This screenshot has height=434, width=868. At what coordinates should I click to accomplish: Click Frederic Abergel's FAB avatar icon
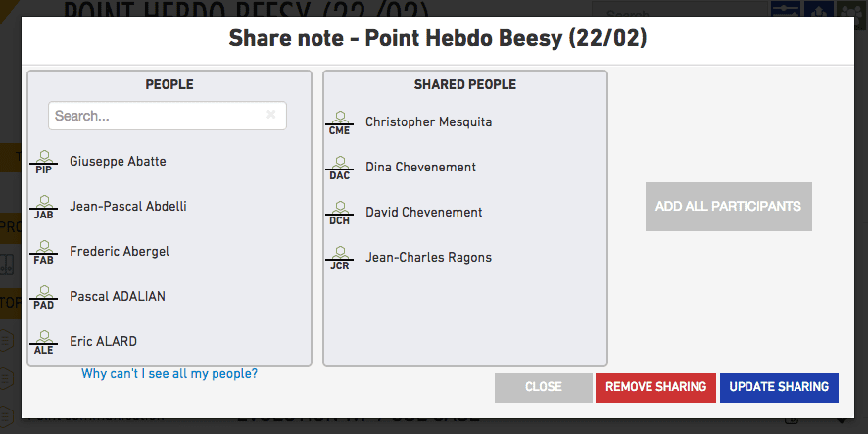click(x=44, y=252)
